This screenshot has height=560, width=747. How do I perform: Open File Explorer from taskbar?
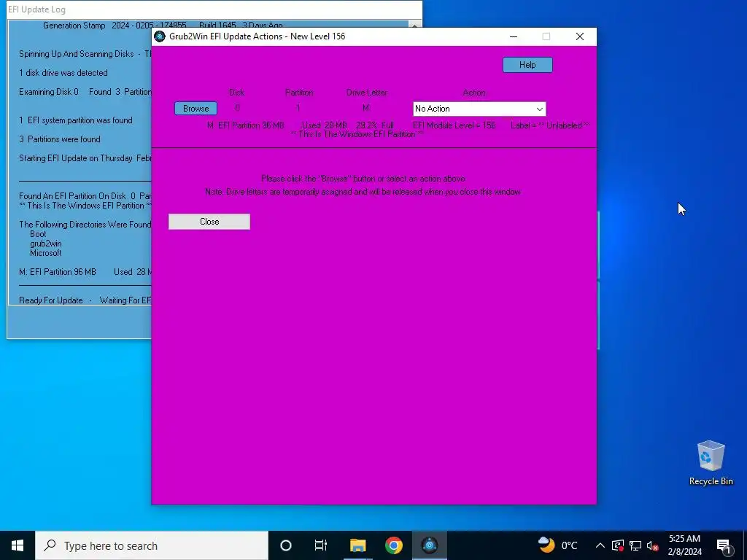point(357,545)
